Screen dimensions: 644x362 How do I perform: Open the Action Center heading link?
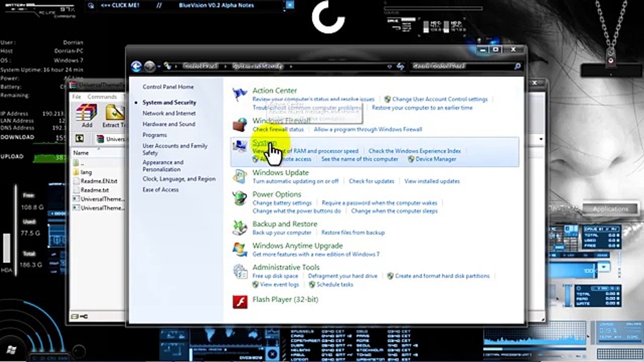tap(275, 90)
